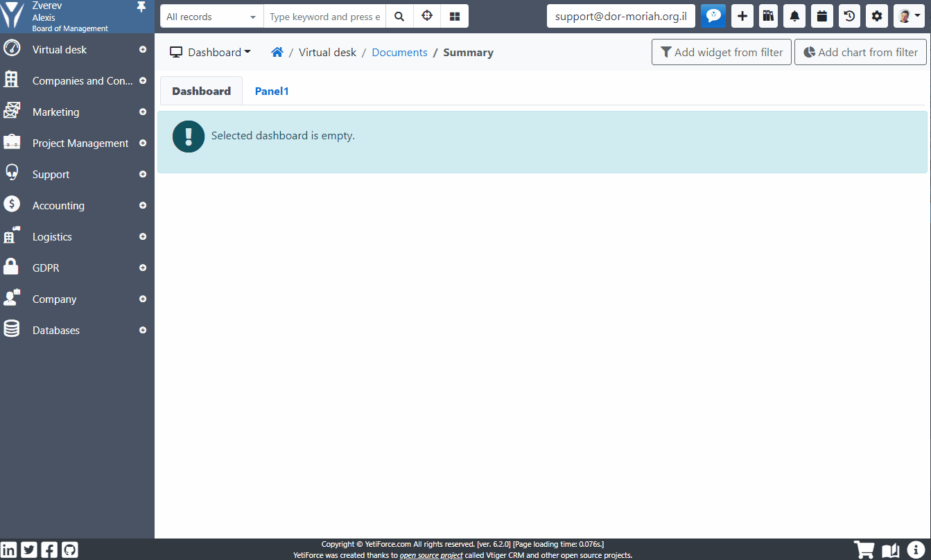Image resolution: width=931 pixels, height=560 pixels.
Task: Click the advanced search crosshair icon
Action: 426,15
